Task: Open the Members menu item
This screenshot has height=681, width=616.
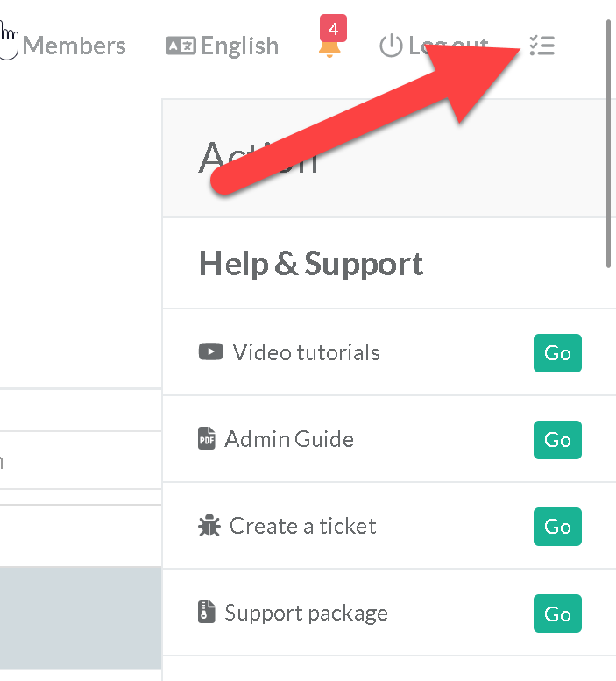Action: [x=74, y=46]
